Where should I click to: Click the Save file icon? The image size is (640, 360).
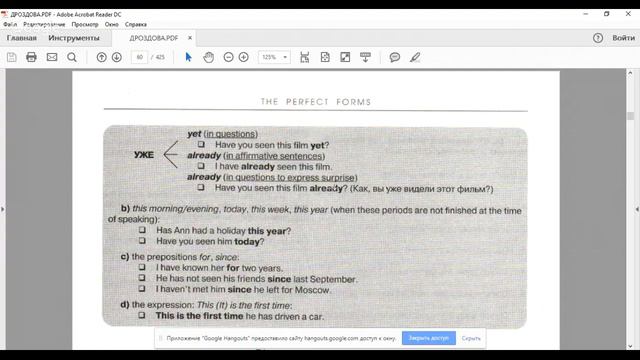[11, 57]
